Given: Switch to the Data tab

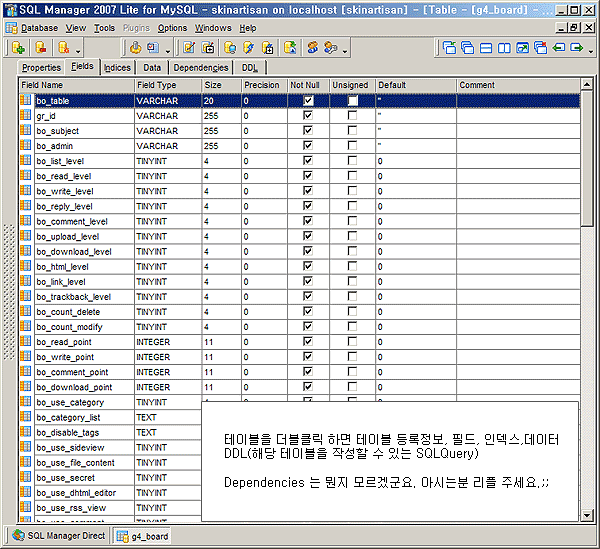Looking at the screenshot, I should pos(152,68).
